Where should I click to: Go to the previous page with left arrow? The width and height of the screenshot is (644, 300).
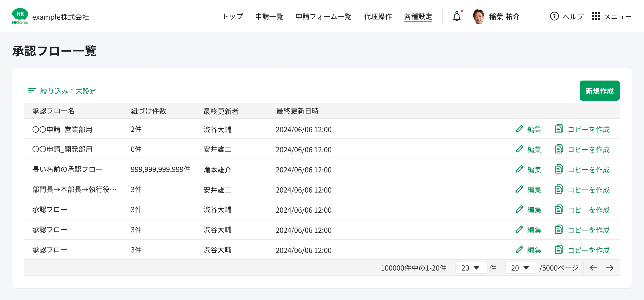pyautogui.click(x=593, y=268)
